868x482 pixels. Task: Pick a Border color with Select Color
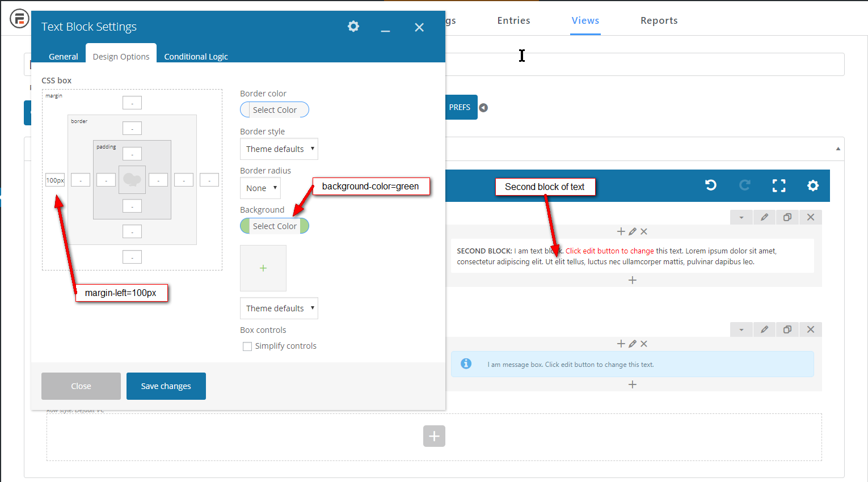click(x=275, y=110)
